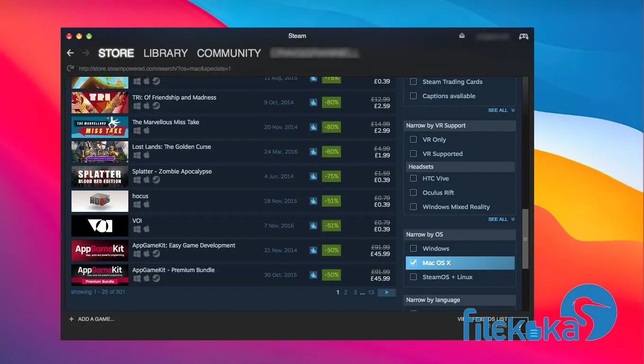This screenshot has width=644, height=364.
Task: Open the COMMUNITY tab
Action: click(x=229, y=53)
